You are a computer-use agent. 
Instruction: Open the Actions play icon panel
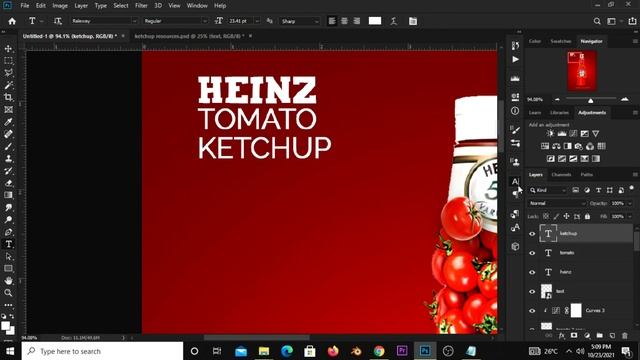515,60
